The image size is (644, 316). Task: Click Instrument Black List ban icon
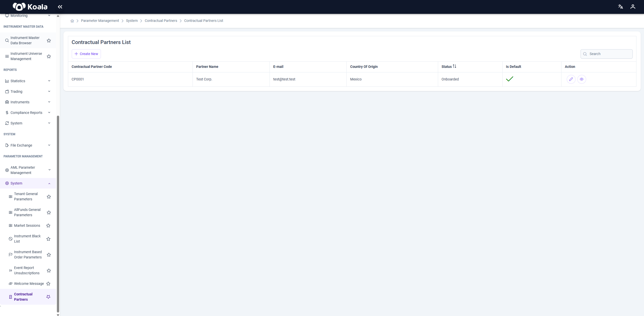(11, 239)
